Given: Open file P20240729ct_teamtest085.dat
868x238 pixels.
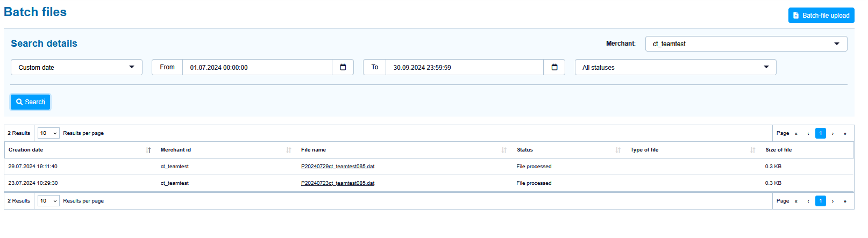Looking at the screenshot, I should [338, 167].
